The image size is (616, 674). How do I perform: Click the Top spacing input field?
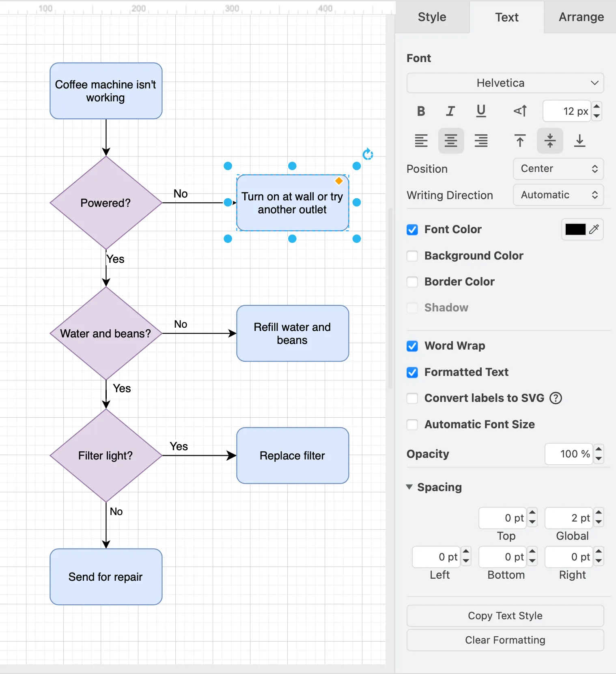click(x=502, y=518)
